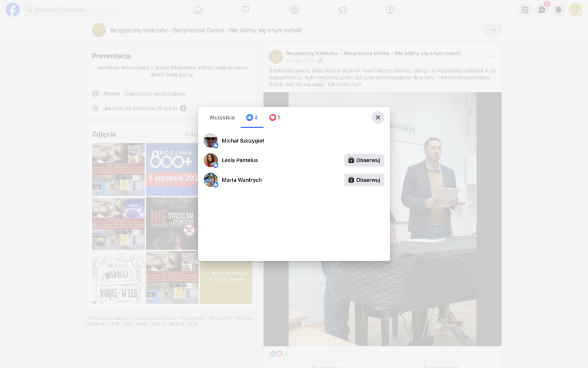This screenshot has width=588, height=368.
Task: Open Michał Szczygieł's profile name
Action: [243, 140]
